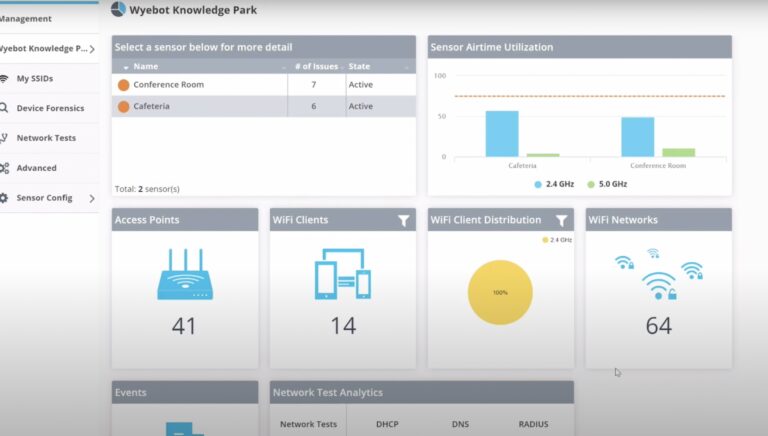Click the Device Forensics magnifier icon
Screen dimensions: 768x436
[x=4, y=108]
